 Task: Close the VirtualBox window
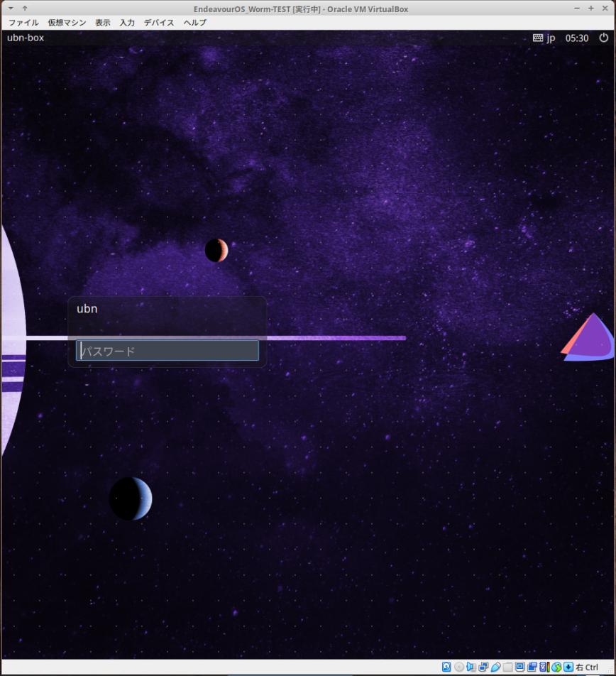605,9
